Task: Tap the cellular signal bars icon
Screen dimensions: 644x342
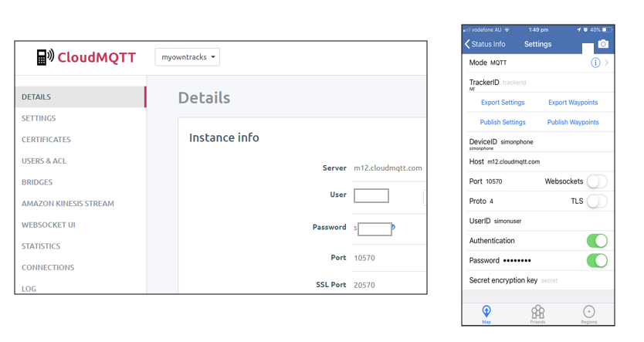Action: (x=467, y=29)
